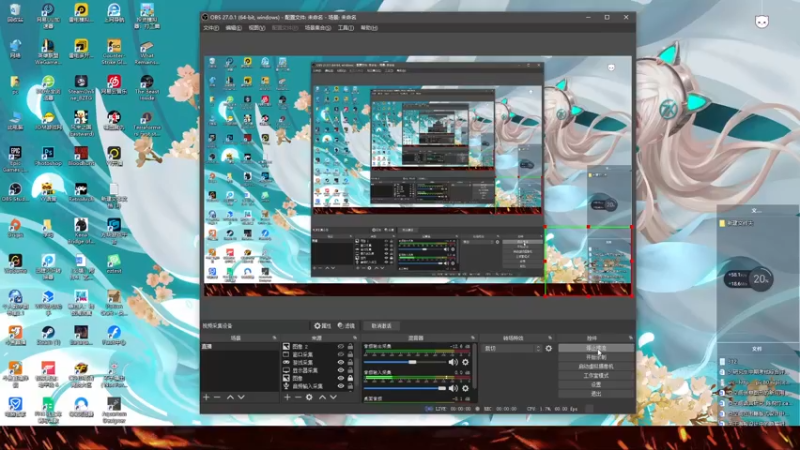Add a new source with plus icon
The height and width of the screenshot is (450, 800).
287,397
